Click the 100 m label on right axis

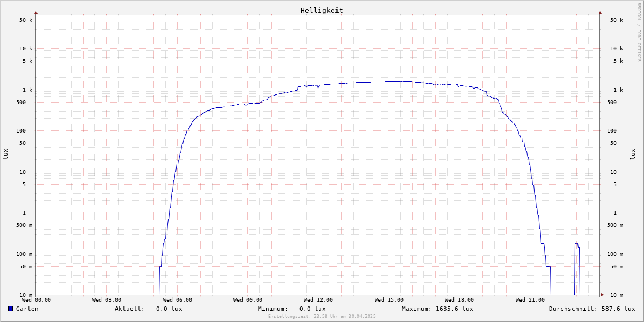615,254
